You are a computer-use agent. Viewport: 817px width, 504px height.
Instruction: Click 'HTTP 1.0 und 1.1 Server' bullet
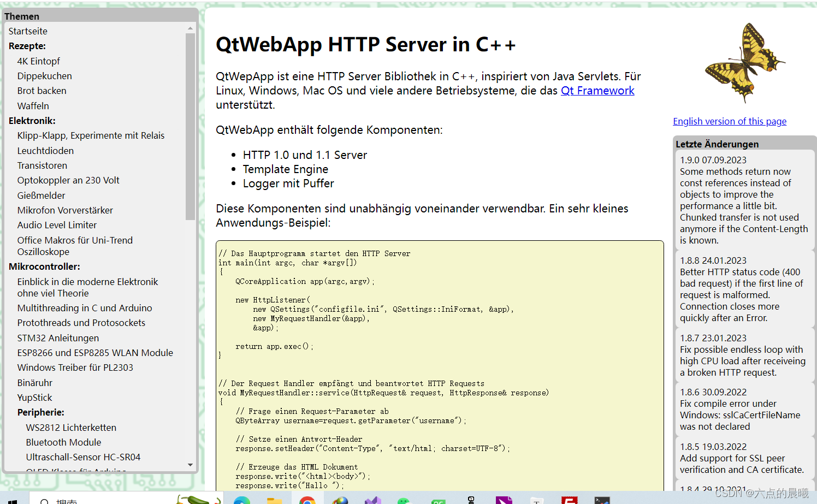coord(305,155)
